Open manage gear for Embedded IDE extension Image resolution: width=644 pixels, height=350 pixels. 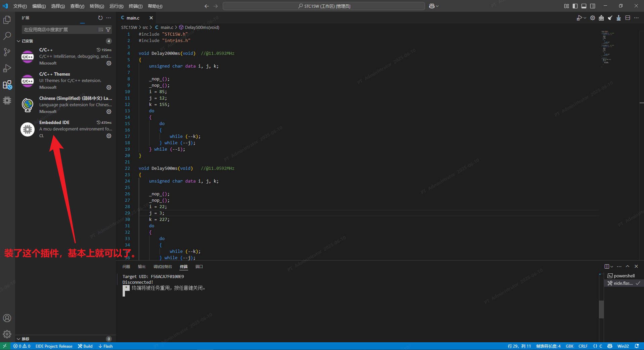[109, 136]
